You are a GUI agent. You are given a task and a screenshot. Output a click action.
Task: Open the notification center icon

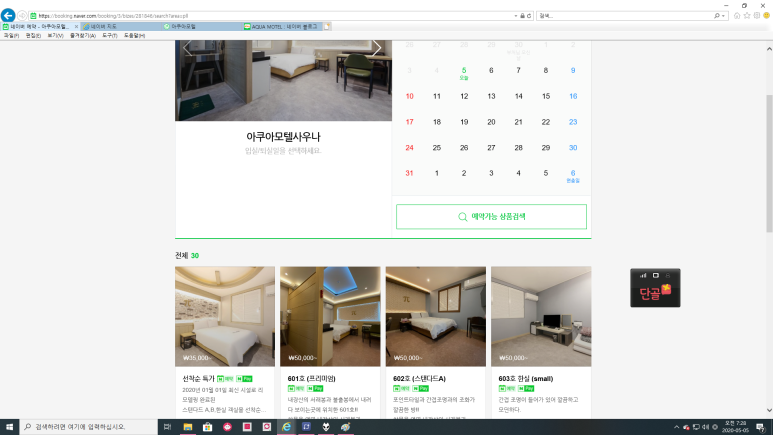click(x=761, y=427)
